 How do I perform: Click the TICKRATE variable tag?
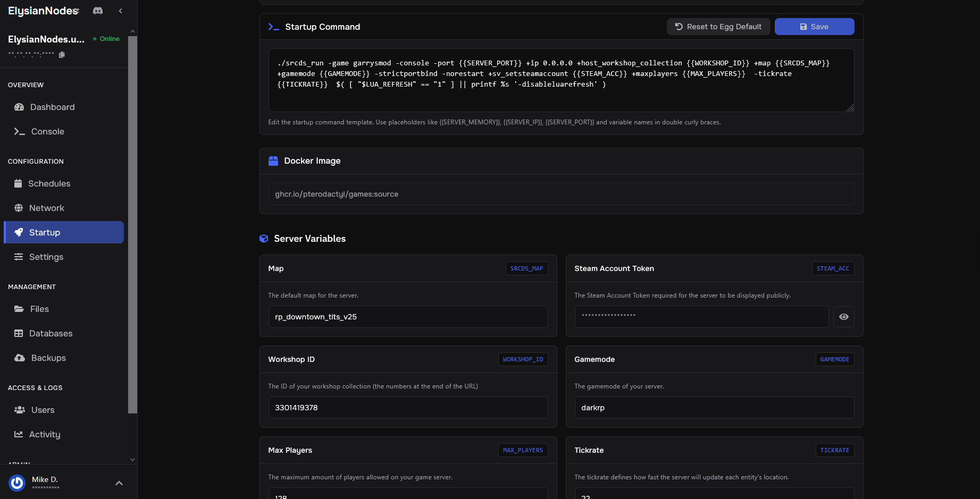834,450
